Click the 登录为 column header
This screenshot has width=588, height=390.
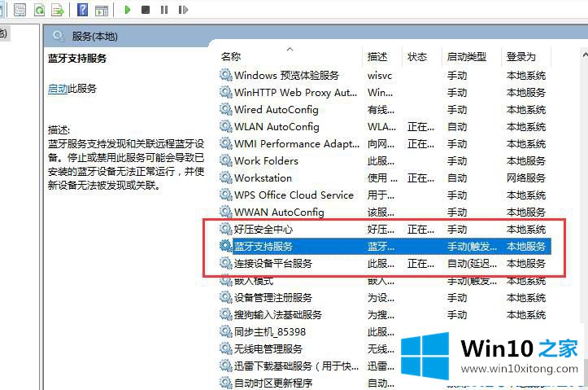click(520, 57)
